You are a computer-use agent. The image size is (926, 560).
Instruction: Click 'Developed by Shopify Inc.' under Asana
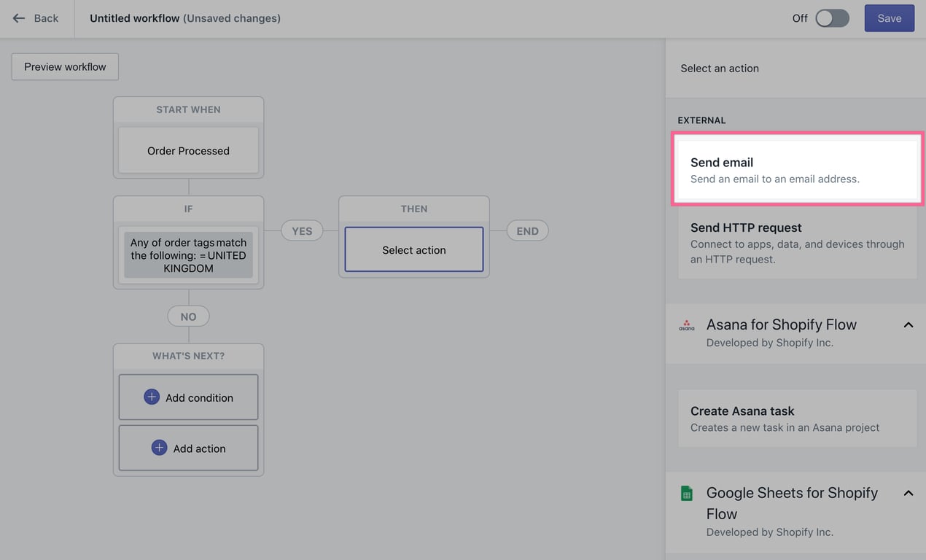tap(770, 343)
